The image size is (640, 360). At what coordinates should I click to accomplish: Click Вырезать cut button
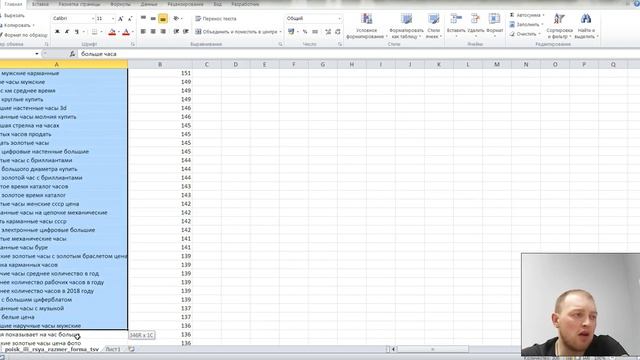click(13, 16)
